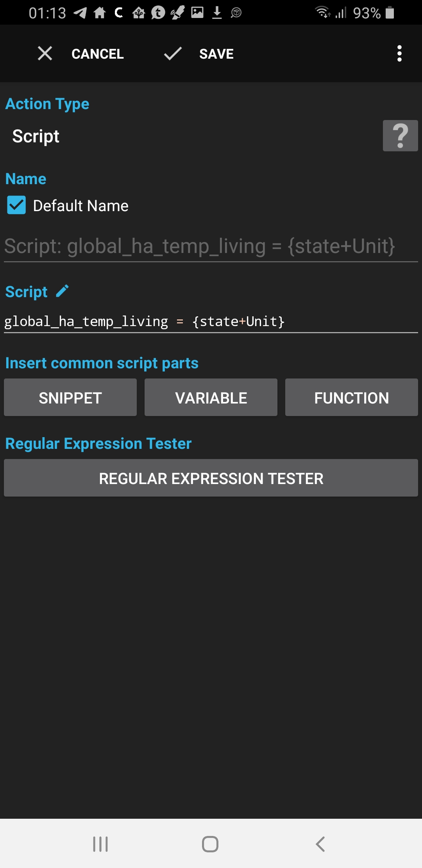Tap the Android back navigation arrow
422x868 pixels.
pyautogui.click(x=320, y=844)
